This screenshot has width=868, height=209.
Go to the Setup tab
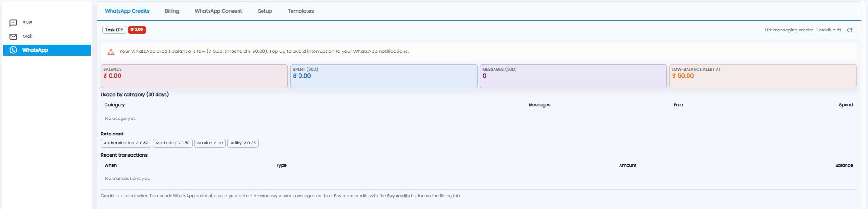point(265,11)
